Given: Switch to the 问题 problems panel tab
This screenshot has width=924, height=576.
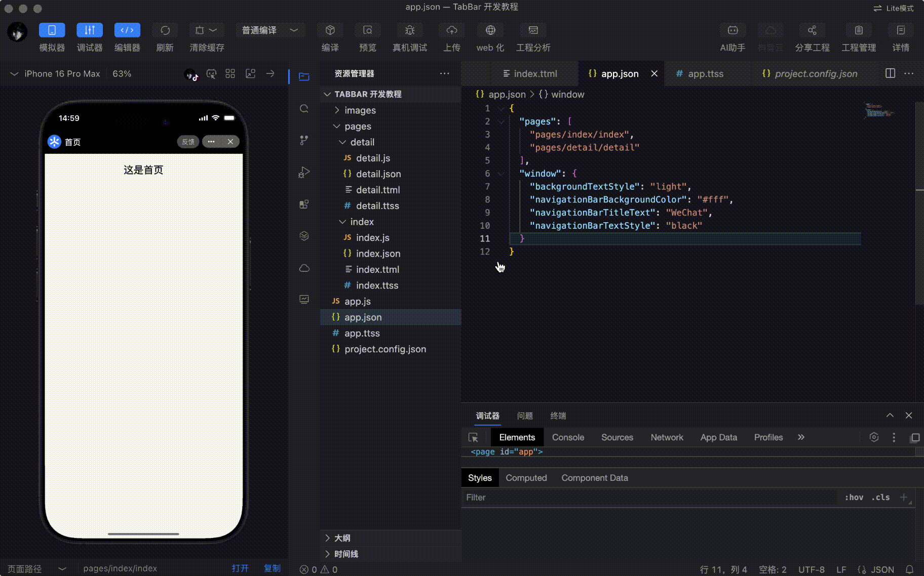Looking at the screenshot, I should point(525,416).
